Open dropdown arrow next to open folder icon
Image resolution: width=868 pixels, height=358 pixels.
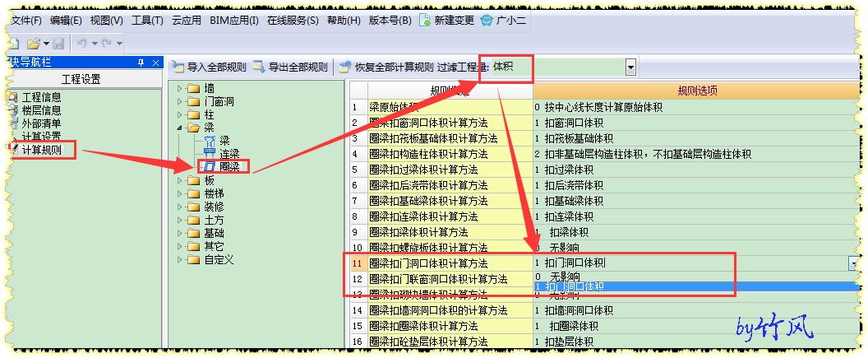coord(47,44)
